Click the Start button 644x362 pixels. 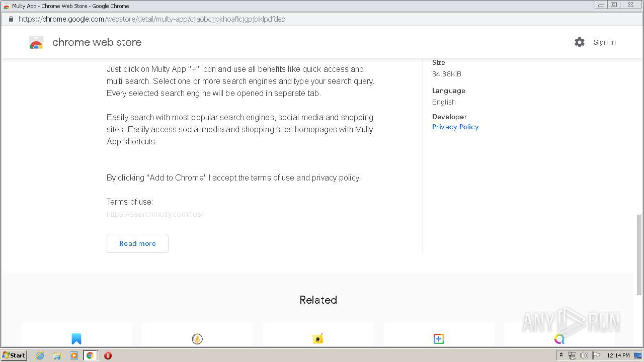pyautogui.click(x=14, y=355)
